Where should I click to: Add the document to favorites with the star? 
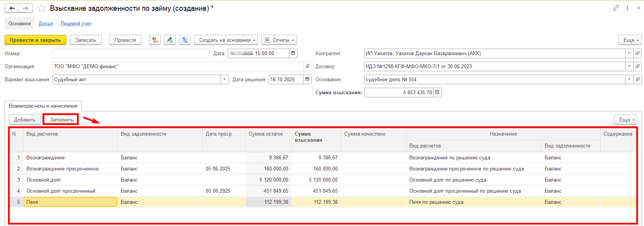click(41, 8)
